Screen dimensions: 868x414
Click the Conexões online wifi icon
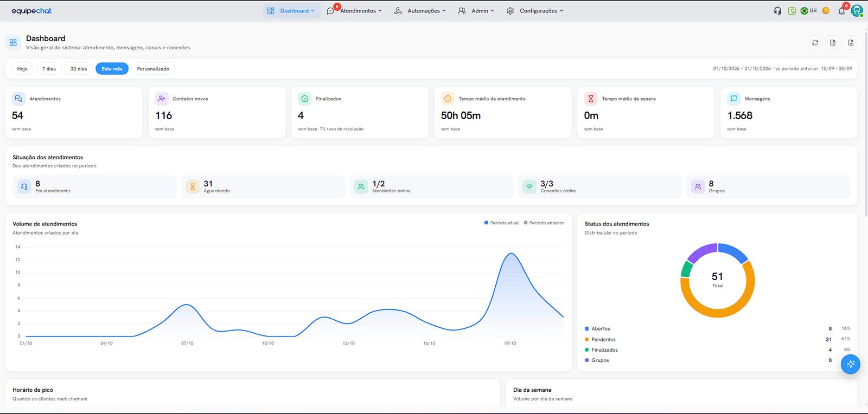click(x=529, y=187)
